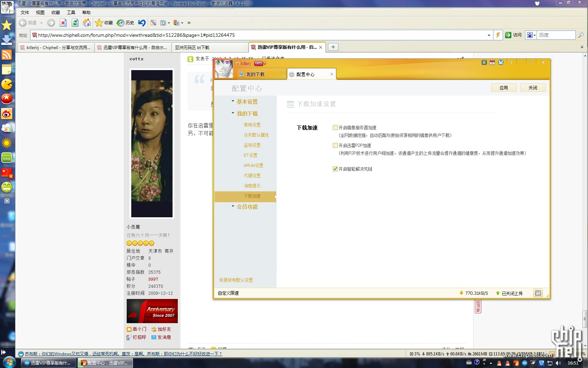Open the address bar URL dropdown

pos(489,35)
